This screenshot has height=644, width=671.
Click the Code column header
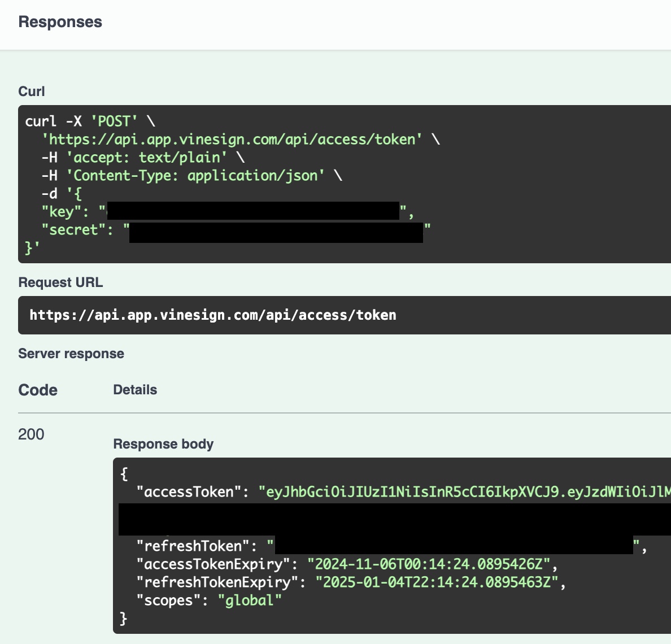coord(38,390)
